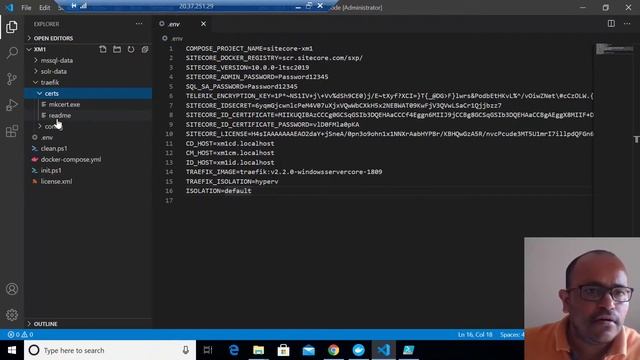Screen dimensions: 640x360
Task: Open init.ps1 in Explorer tree
Action: coord(51,170)
